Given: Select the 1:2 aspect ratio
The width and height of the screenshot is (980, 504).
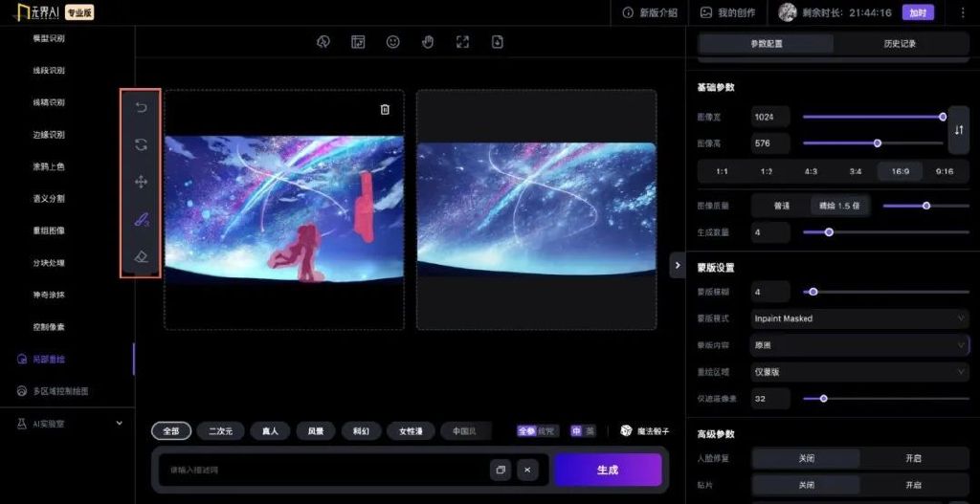Looking at the screenshot, I should click(x=767, y=171).
